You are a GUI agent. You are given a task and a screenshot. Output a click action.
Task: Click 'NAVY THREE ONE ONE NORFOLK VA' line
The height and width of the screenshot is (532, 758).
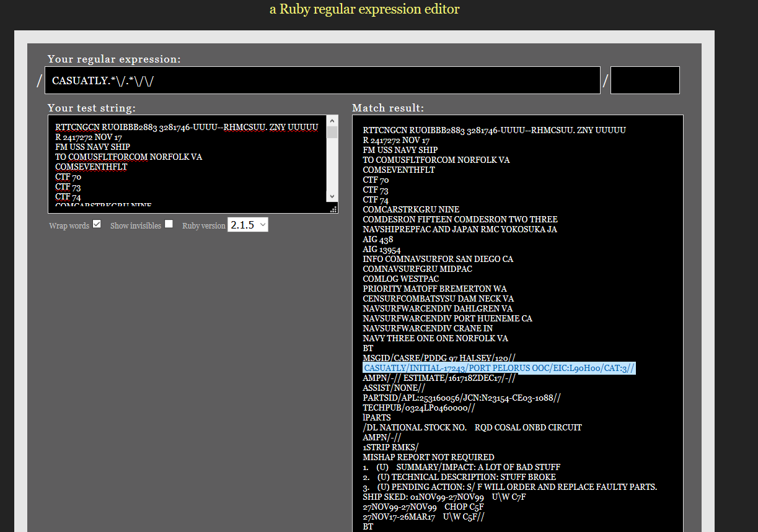[435, 338]
